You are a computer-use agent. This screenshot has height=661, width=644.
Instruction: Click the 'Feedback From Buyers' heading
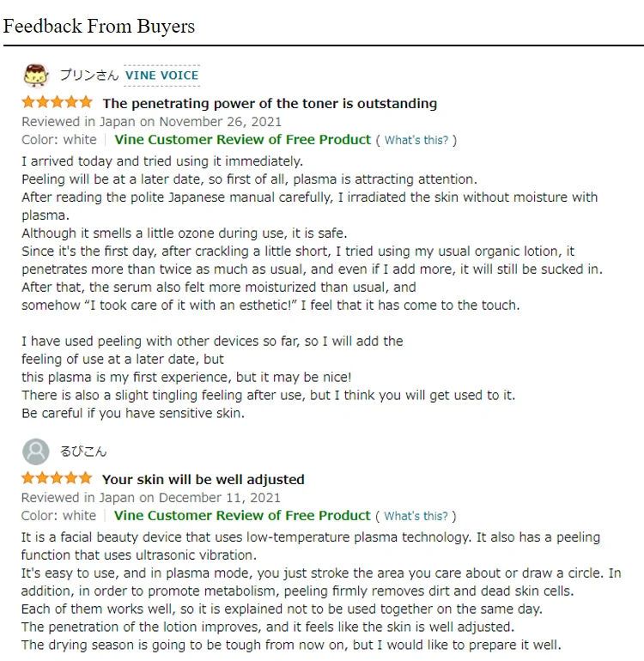pos(99,26)
